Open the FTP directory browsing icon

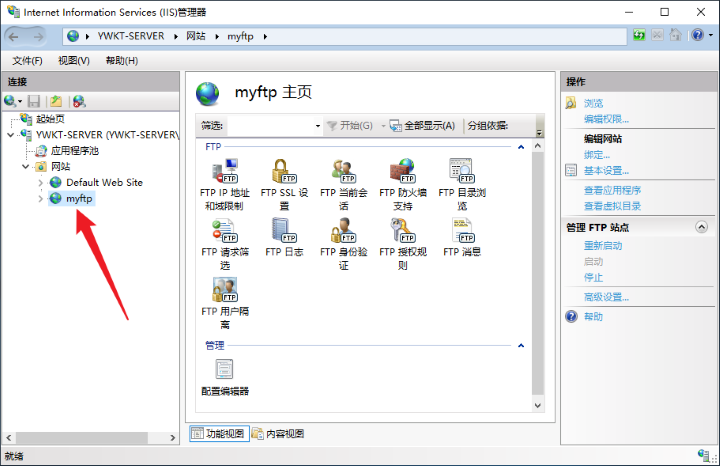pos(462,184)
